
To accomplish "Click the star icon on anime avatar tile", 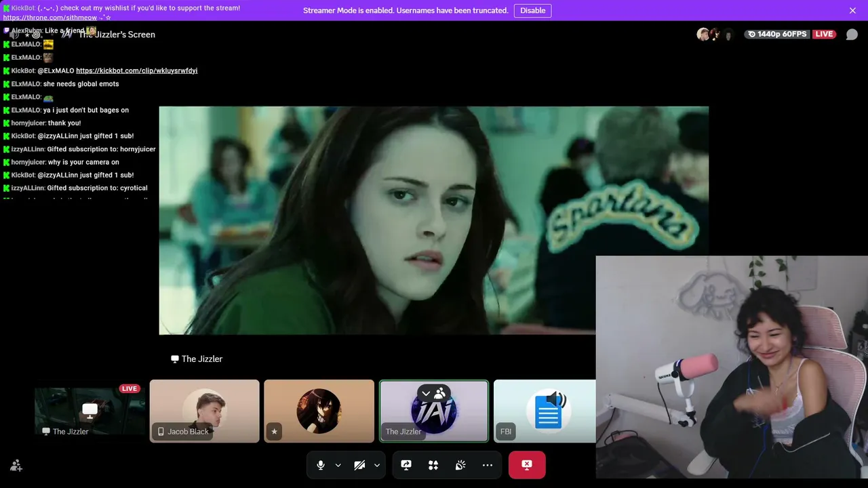I will coord(274,432).
